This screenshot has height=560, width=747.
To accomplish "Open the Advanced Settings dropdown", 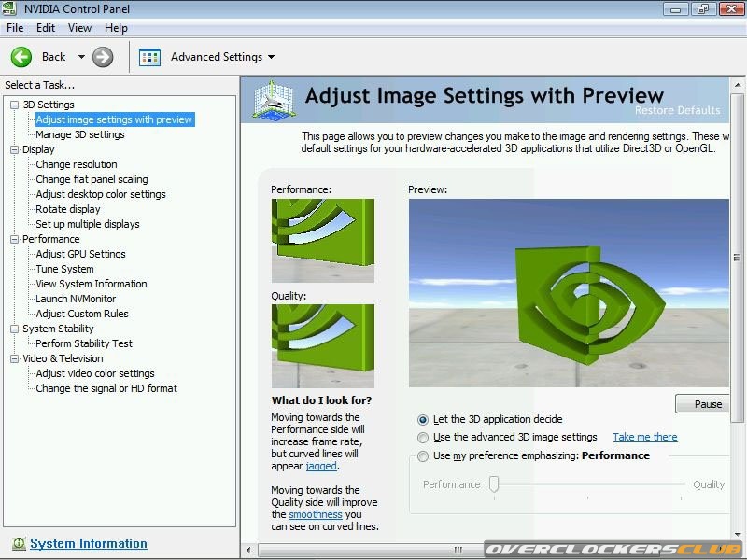I will (271, 57).
